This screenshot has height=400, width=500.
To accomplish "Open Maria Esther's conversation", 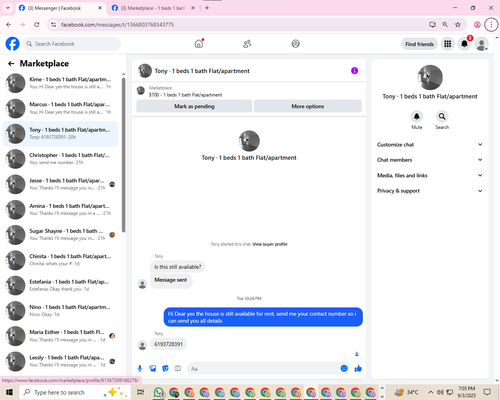I will tap(60, 336).
